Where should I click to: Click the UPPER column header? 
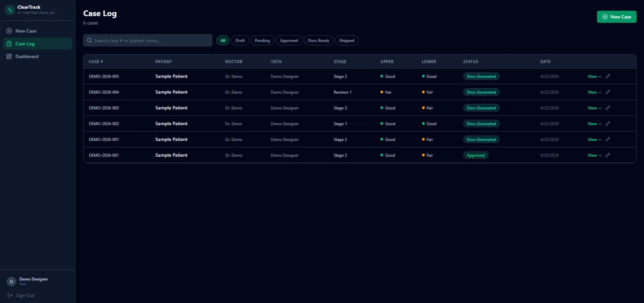click(387, 62)
